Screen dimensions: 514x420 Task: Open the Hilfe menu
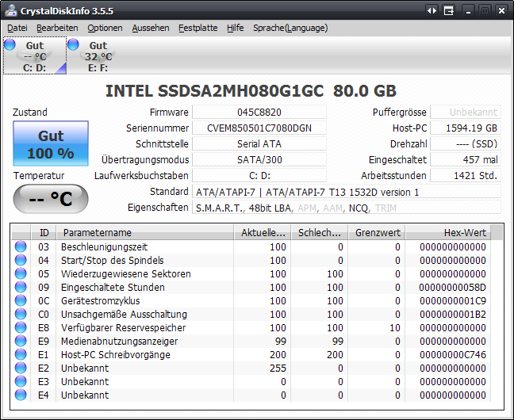point(235,29)
